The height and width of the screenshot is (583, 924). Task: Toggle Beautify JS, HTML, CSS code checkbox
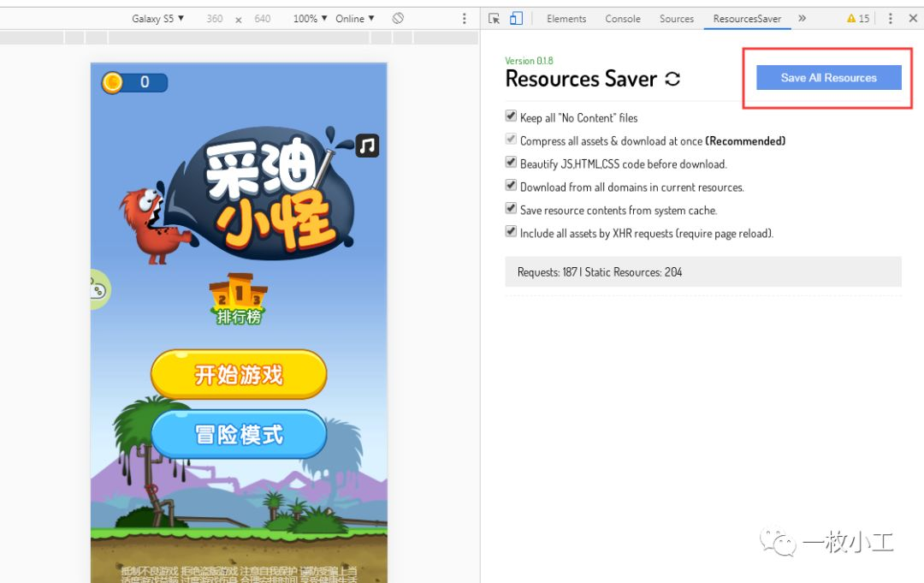(x=511, y=162)
